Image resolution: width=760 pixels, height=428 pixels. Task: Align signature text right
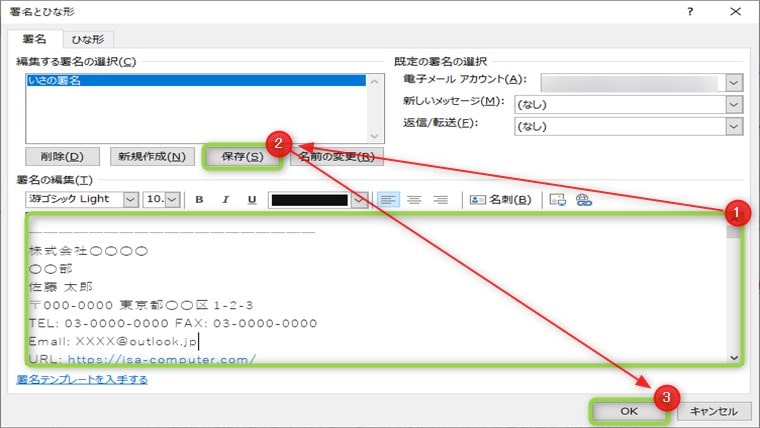click(x=441, y=200)
